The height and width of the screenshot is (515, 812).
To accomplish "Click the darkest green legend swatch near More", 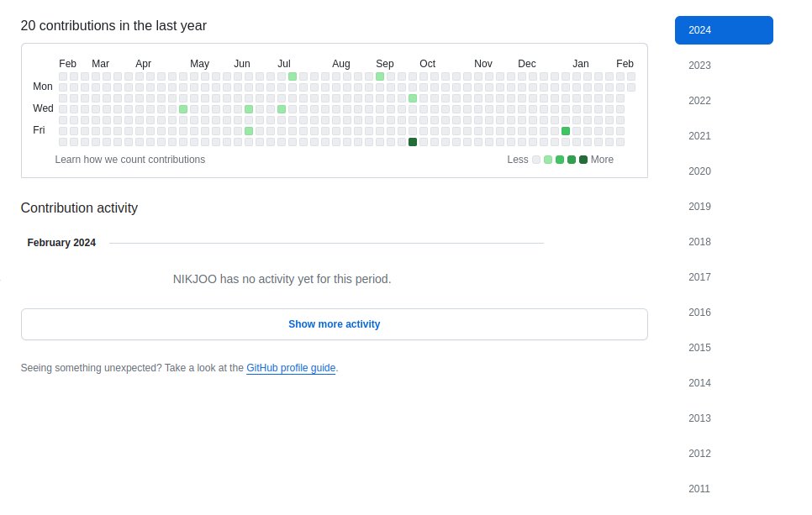I will coord(583,160).
